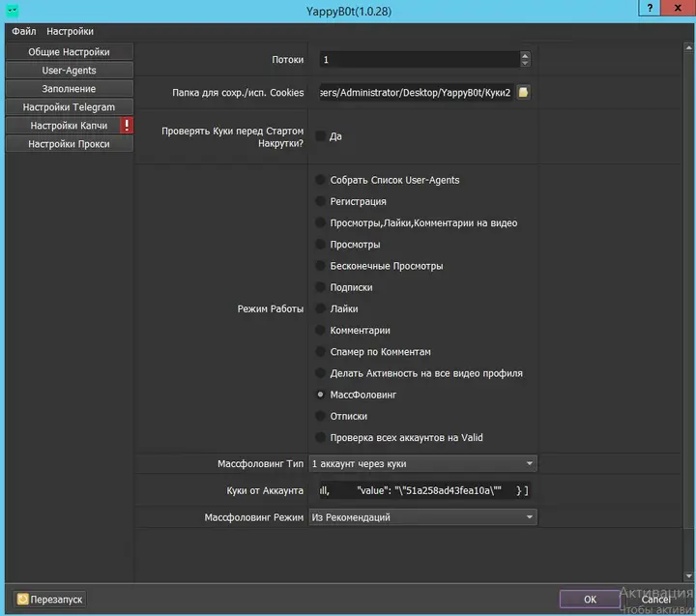Close the YappyB0t window
696x616 pixels.
point(678,8)
